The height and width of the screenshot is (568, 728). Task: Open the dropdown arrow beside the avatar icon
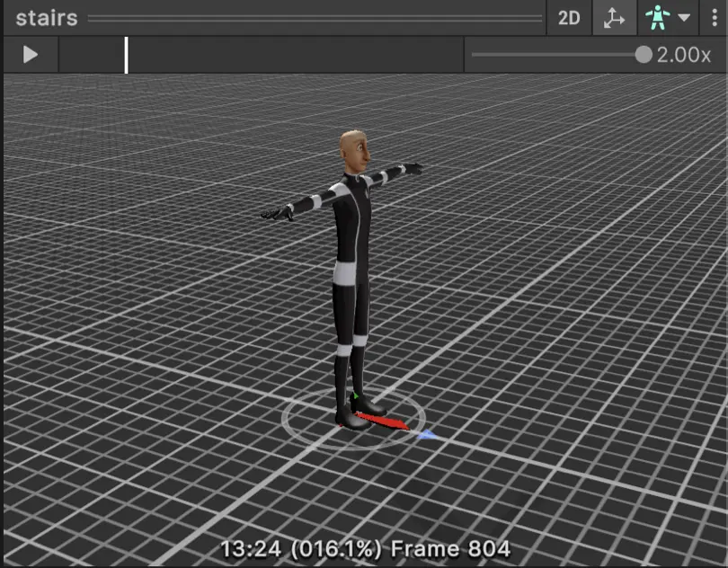pyautogui.click(x=684, y=18)
